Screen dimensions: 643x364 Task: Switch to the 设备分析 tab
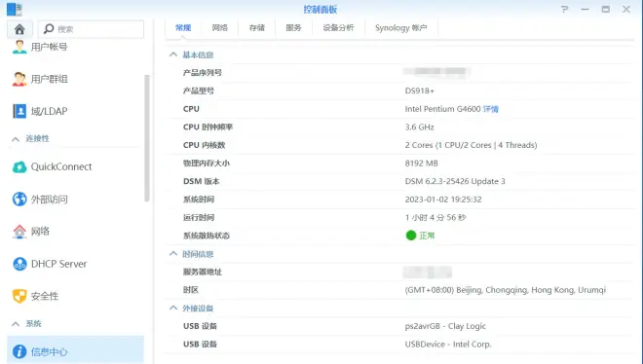[338, 28]
